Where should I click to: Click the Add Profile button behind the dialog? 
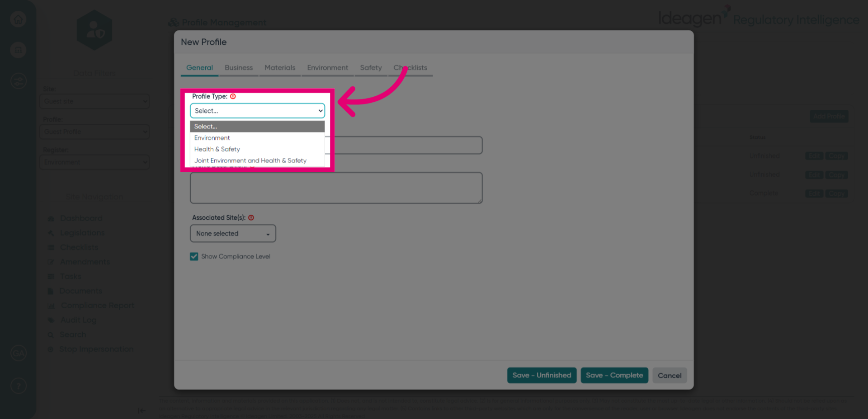(829, 116)
